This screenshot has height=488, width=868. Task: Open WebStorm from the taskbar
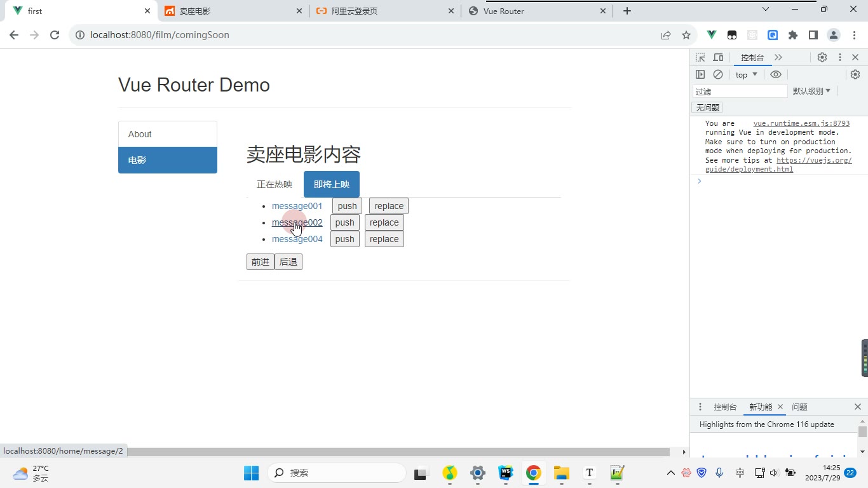(506, 473)
